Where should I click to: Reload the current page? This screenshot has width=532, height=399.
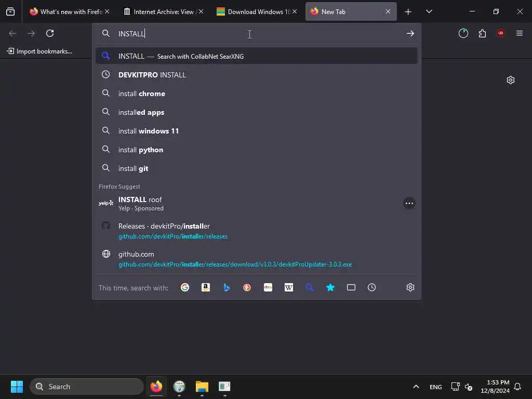pyautogui.click(x=50, y=33)
